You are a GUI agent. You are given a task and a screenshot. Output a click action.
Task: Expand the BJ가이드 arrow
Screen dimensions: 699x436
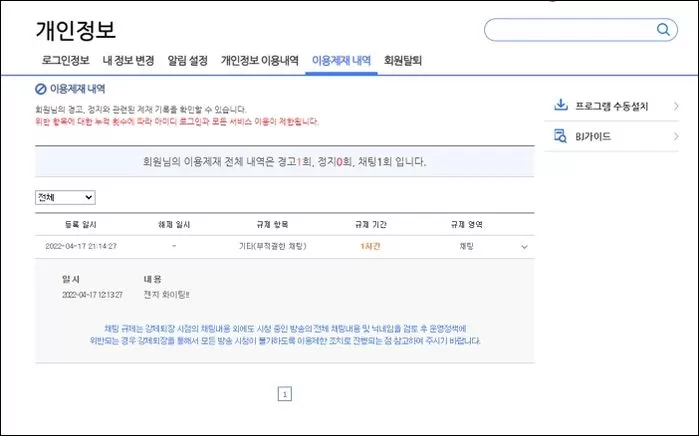[676, 136]
